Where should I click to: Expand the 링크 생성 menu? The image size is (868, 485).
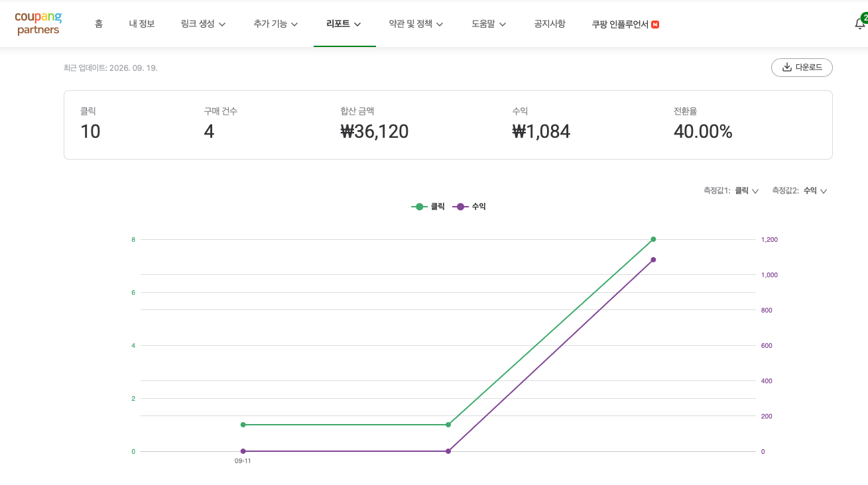point(204,24)
